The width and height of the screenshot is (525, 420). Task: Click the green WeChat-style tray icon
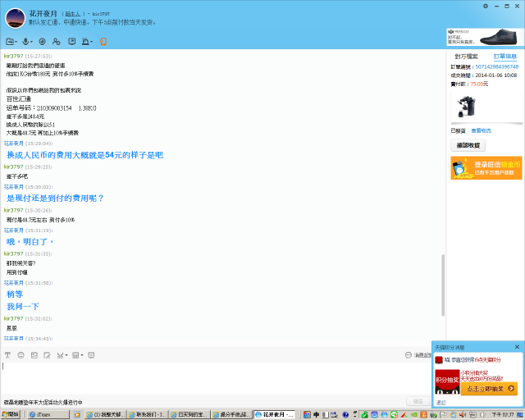[x=394, y=414]
